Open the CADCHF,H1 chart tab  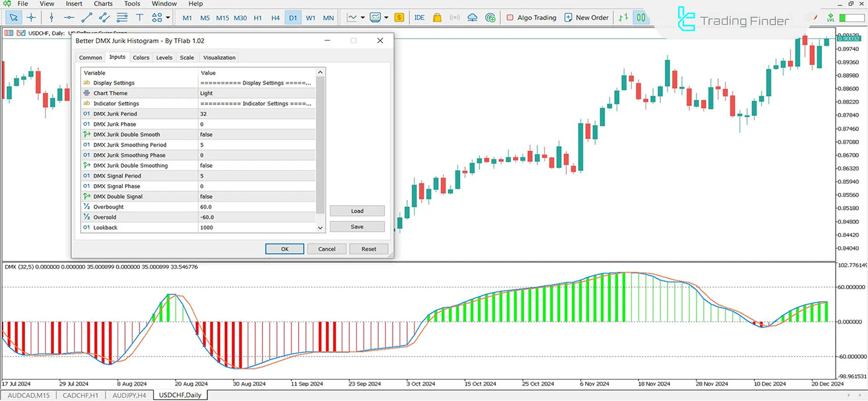80,395
